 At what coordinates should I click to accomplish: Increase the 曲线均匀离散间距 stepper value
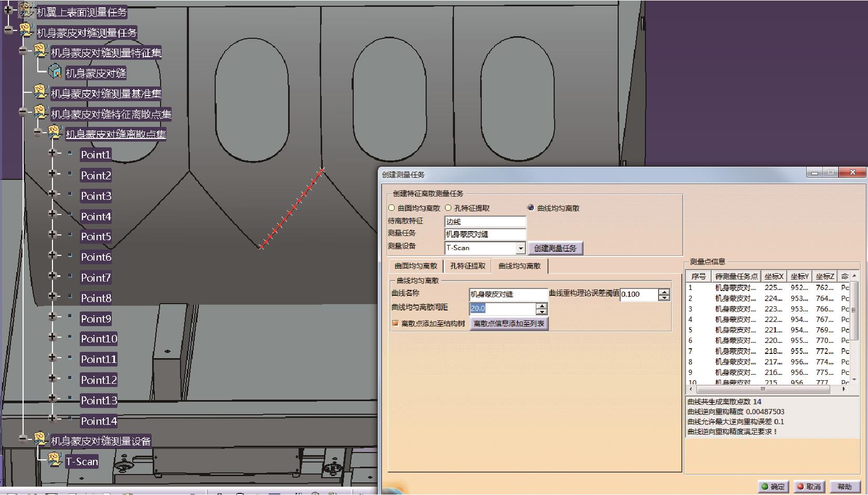tap(542, 305)
